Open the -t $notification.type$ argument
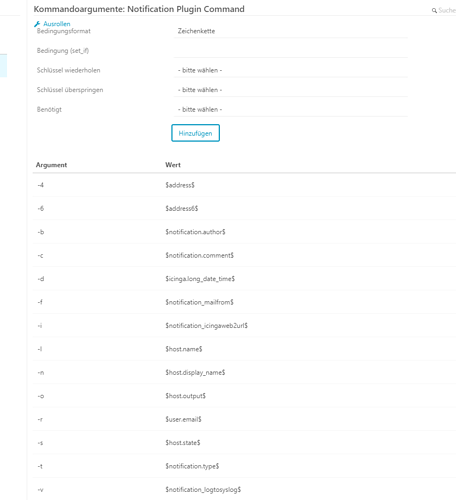The height and width of the screenshot is (500, 456). pyautogui.click(x=244, y=466)
